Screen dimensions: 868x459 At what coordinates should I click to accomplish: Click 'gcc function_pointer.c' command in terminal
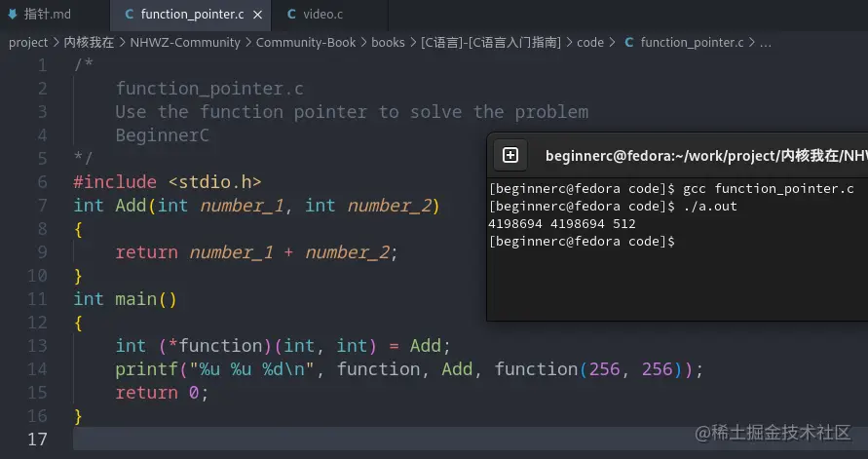point(769,189)
